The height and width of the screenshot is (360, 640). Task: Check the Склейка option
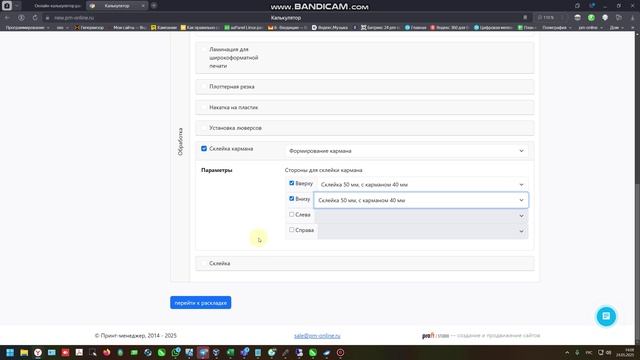(204, 263)
